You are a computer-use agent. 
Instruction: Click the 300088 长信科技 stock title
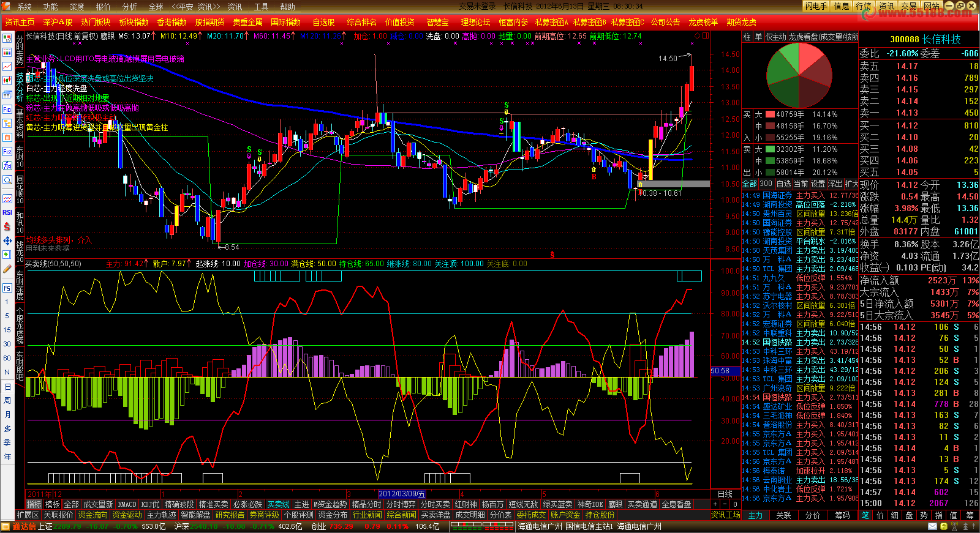(x=925, y=39)
